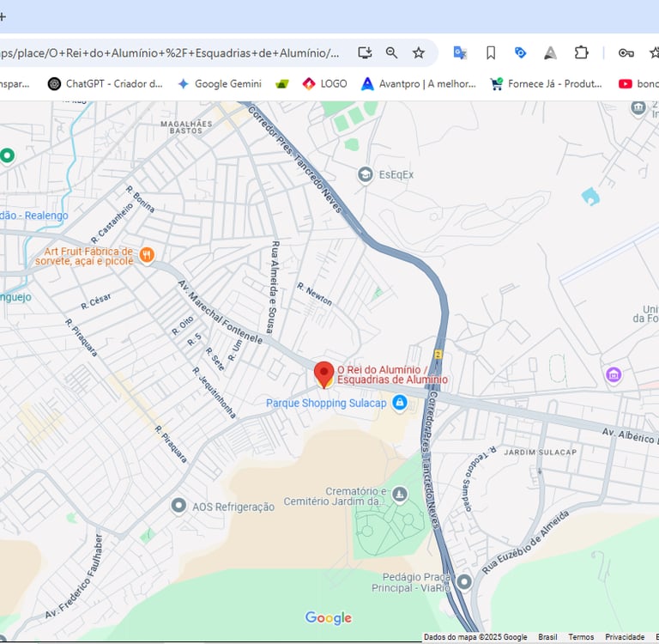Select the AOS Refrigeração map pin
659x644 pixels.
pos(178,506)
